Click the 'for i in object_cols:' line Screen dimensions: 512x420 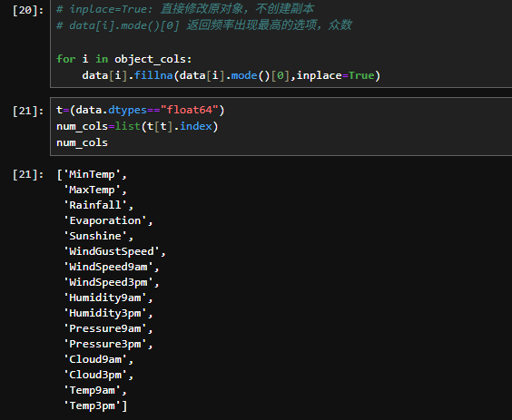pos(124,59)
